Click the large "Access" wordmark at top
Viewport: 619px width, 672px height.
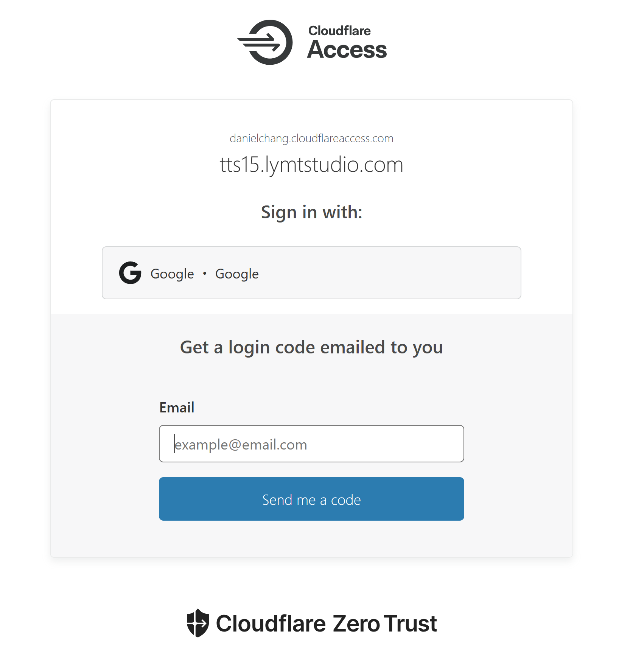point(347,50)
